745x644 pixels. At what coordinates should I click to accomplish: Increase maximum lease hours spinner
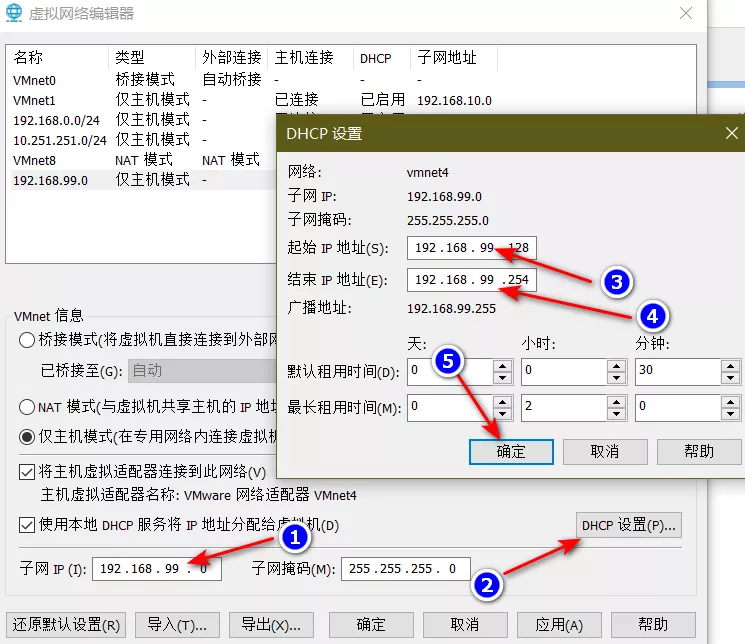click(616, 400)
